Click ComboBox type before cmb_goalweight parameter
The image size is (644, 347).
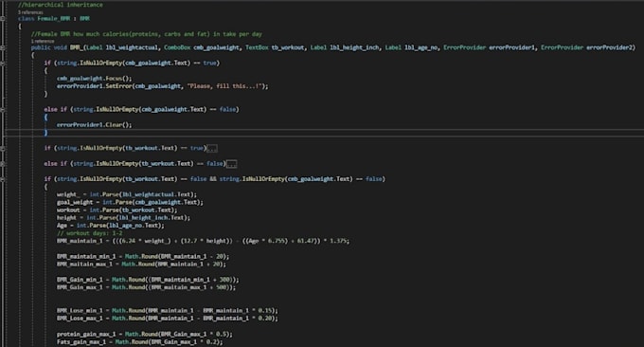[x=177, y=47]
